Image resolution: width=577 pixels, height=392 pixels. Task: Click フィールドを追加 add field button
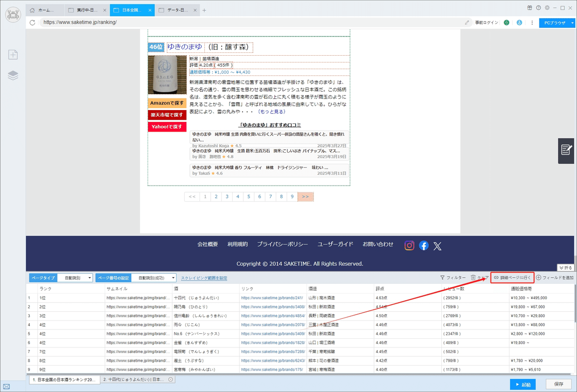[555, 278]
